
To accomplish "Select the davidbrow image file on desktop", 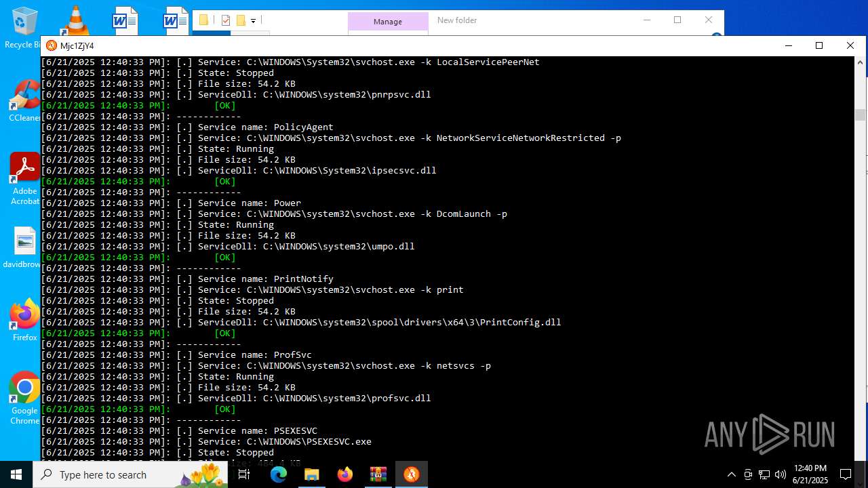I will [24, 247].
